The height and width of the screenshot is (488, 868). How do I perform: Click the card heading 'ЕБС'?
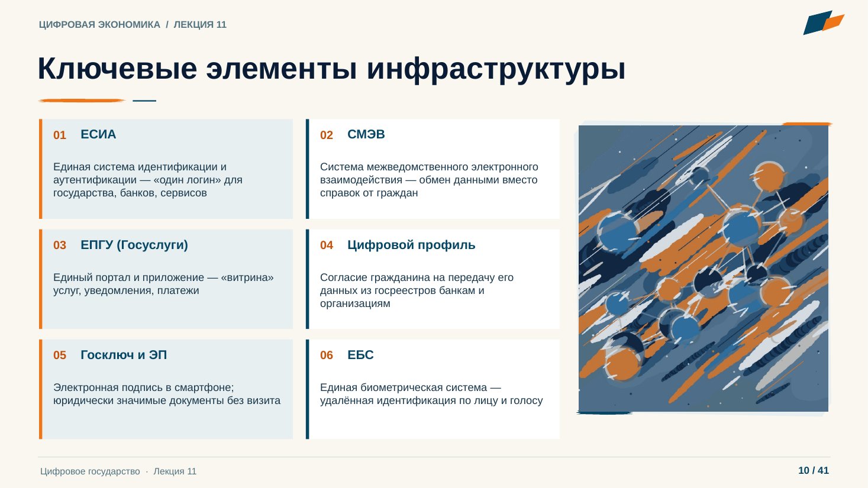click(360, 355)
